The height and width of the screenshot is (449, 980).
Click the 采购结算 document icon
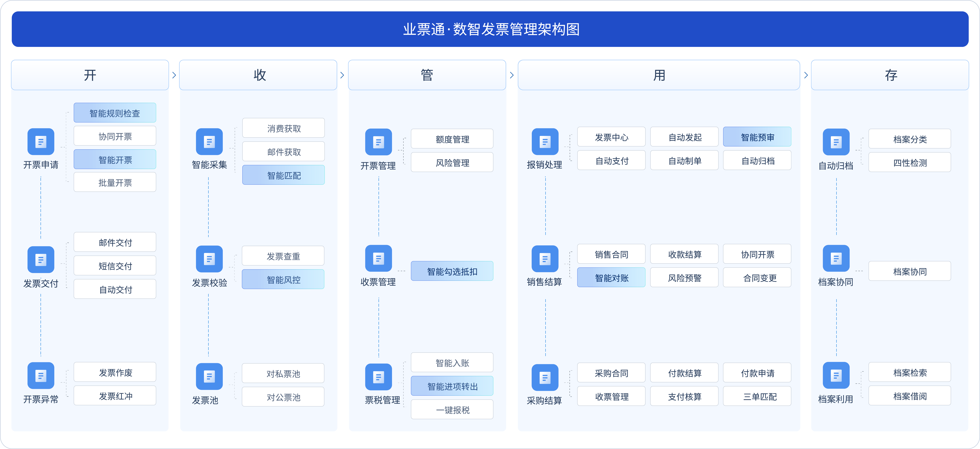545,377
